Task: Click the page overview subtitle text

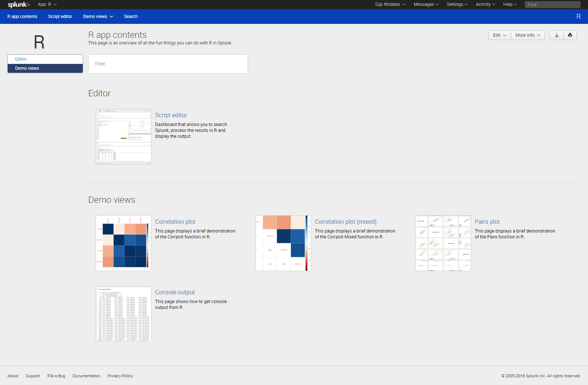Action: (x=160, y=43)
